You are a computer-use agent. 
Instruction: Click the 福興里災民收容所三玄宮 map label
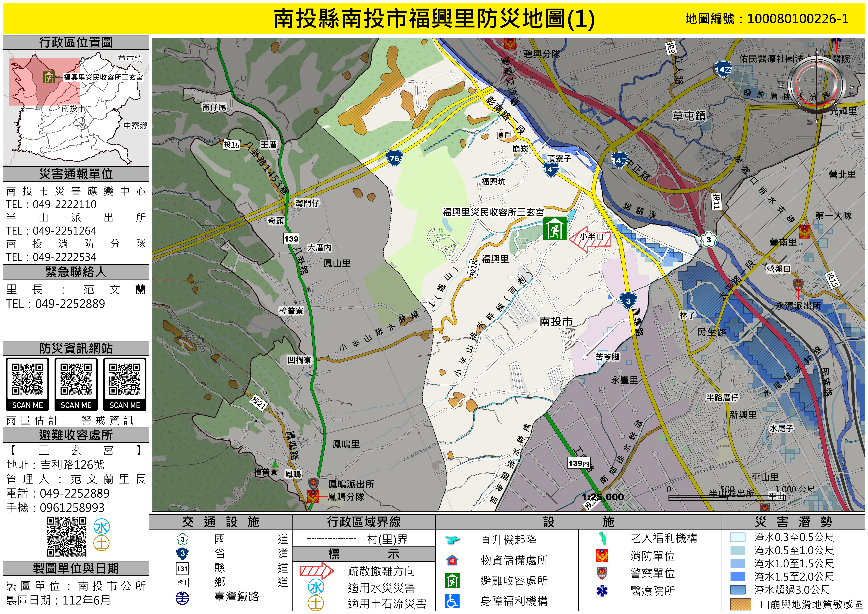(x=493, y=212)
